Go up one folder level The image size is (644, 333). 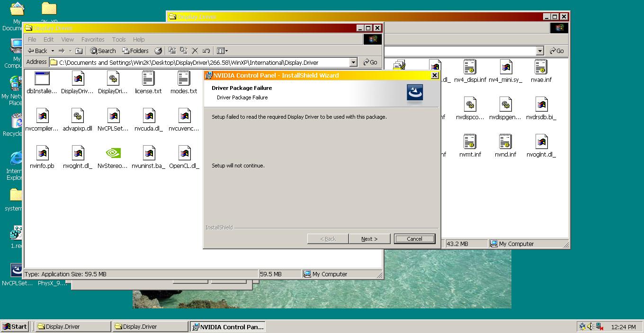coord(79,51)
